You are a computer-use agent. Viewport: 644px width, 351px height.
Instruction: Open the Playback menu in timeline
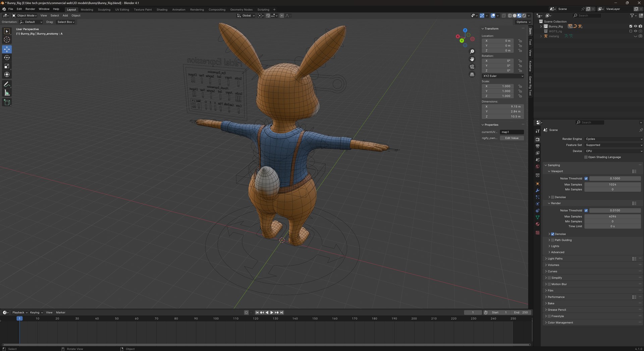pos(20,313)
